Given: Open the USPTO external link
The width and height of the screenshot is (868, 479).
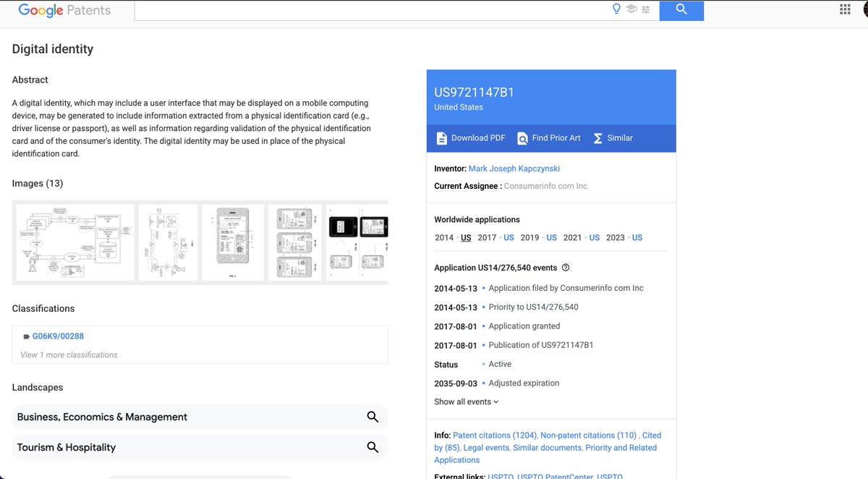Looking at the screenshot, I should 501,476.
